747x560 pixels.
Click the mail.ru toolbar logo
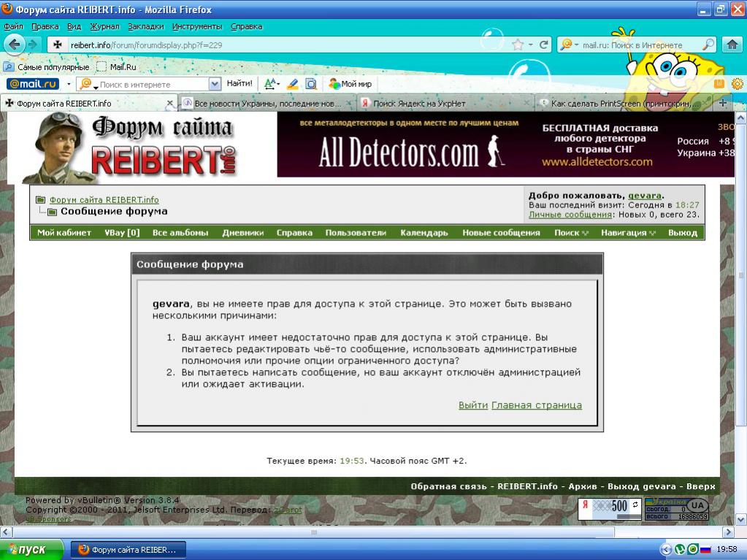33,84
